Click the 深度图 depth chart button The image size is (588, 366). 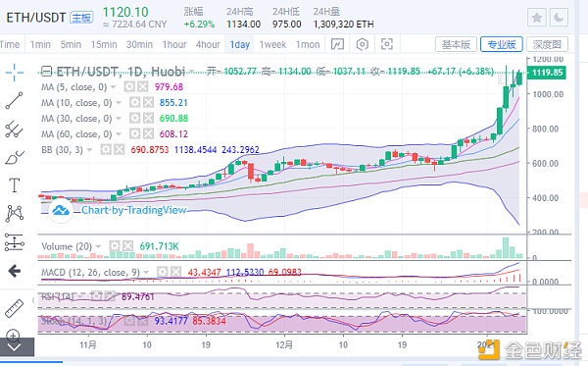coord(547,44)
